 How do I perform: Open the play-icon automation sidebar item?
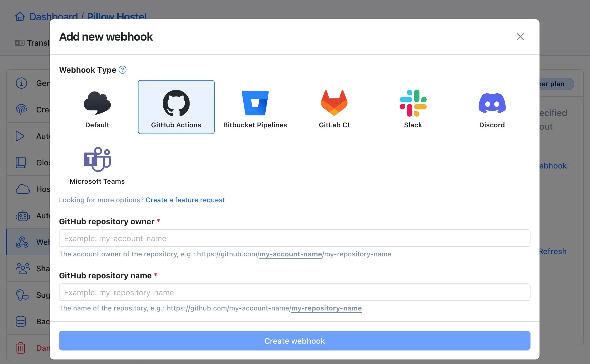point(20,136)
